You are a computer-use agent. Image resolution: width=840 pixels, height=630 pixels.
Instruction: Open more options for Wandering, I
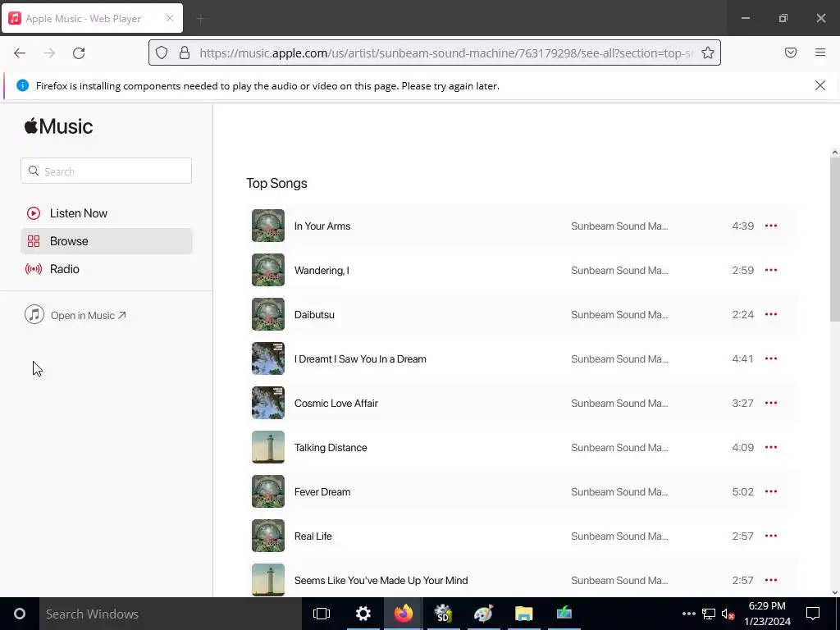pos(771,270)
